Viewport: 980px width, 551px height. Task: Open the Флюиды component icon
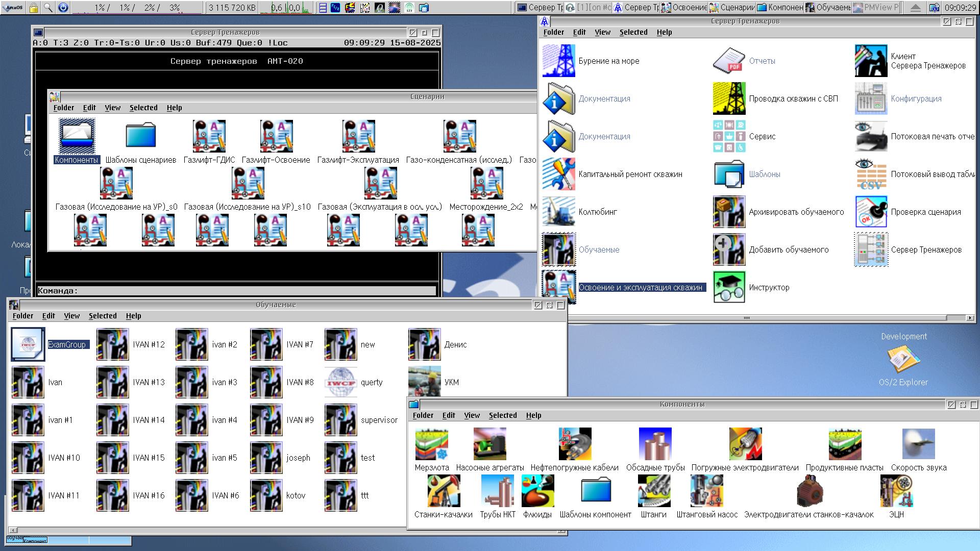pos(537,491)
